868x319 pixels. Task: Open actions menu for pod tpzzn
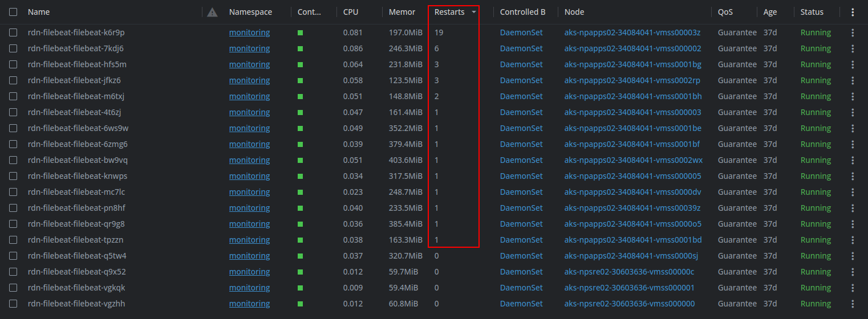(x=853, y=240)
